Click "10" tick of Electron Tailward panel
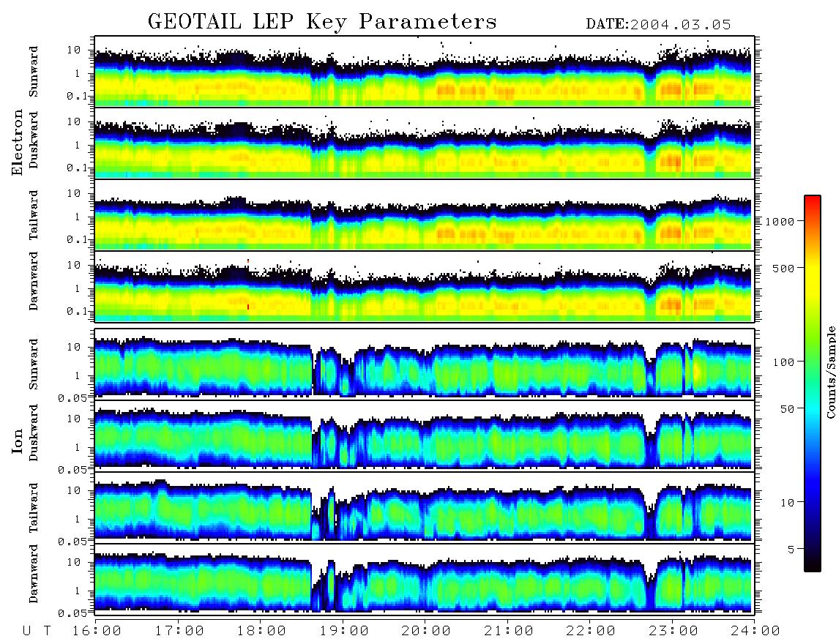The width and height of the screenshot is (836, 644). pyautogui.click(x=74, y=193)
